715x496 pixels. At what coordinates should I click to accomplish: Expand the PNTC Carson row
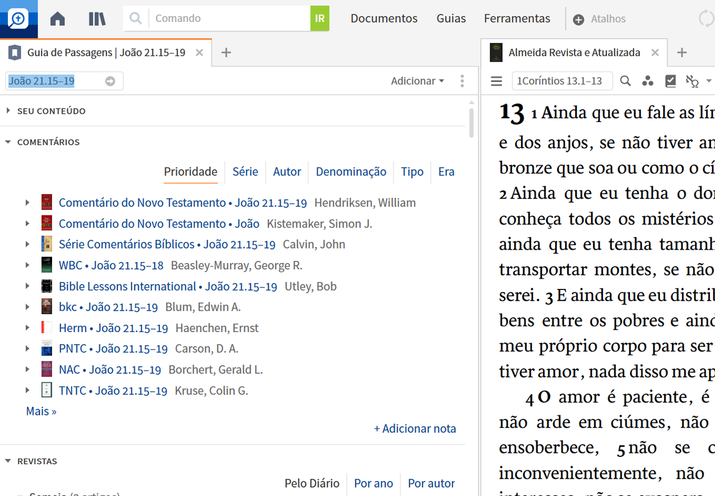point(27,349)
